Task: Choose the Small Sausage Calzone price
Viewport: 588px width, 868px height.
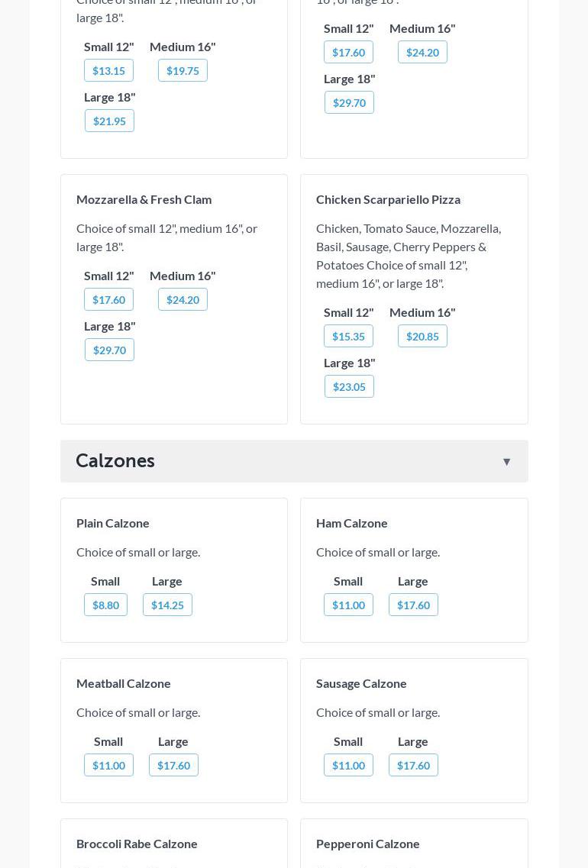Action: click(x=348, y=766)
